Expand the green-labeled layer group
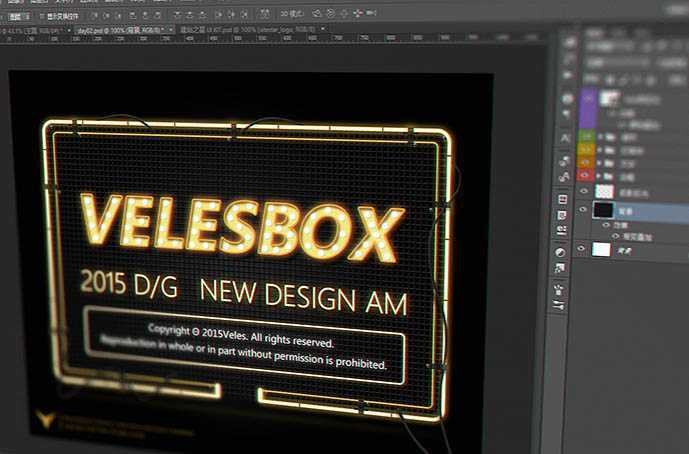The width and height of the screenshot is (689, 454). (x=600, y=137)
